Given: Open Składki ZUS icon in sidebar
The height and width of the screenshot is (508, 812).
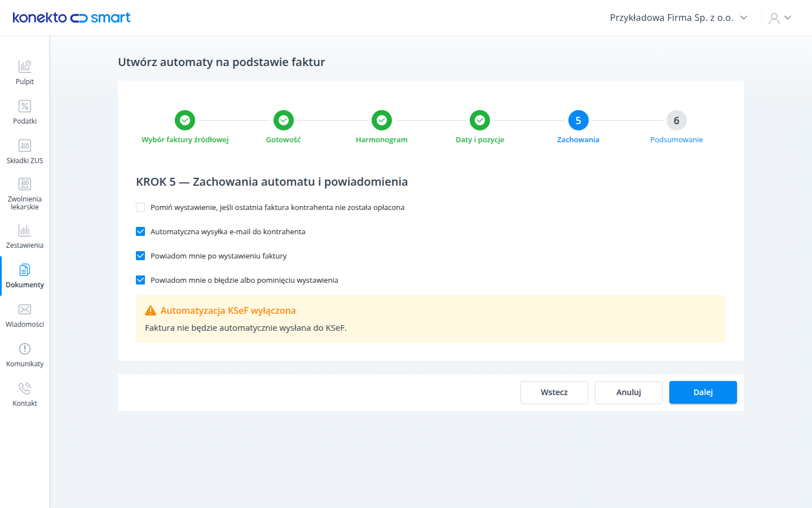Looking at the screenshot, I should click(25, 146).
